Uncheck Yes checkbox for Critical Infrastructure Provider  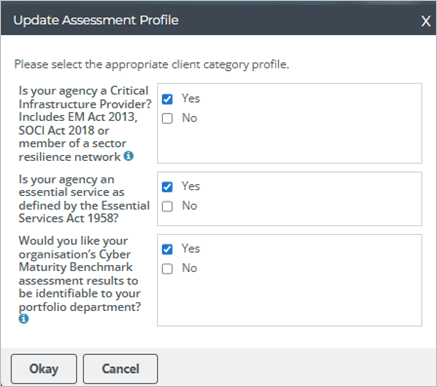pyautogui.click(x=167, y=99)
